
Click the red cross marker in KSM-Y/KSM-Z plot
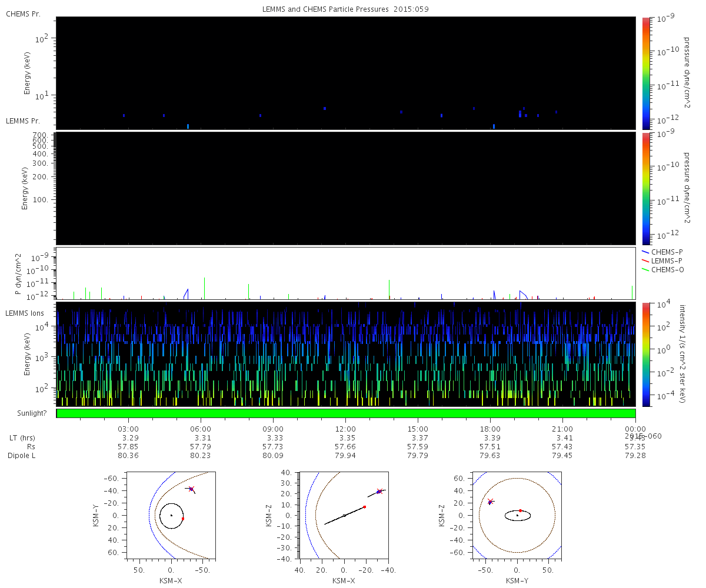point(490,501)
